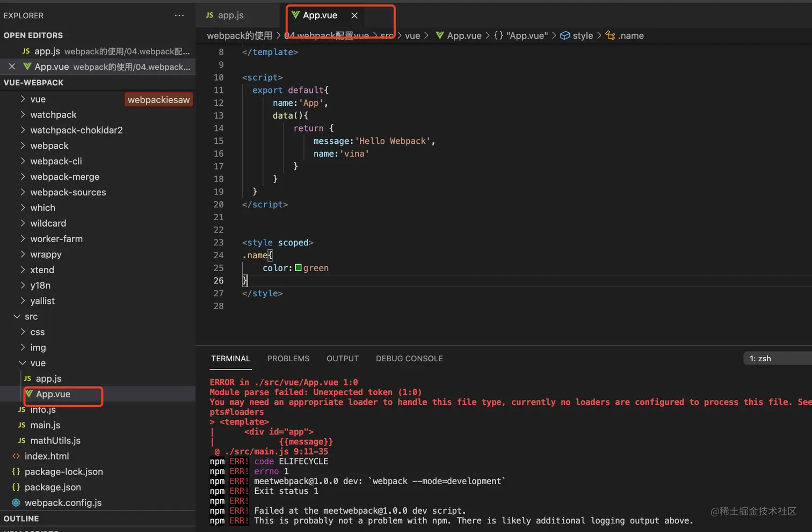The image size is (812, 532).
Task: Click the green color swatch in editor
Action: click(x=298, y=267)
